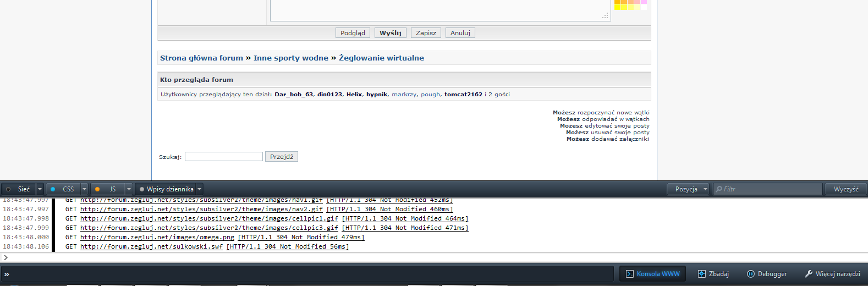
Task: Open the sulkowski.swf request link
Action: point(151,246)
